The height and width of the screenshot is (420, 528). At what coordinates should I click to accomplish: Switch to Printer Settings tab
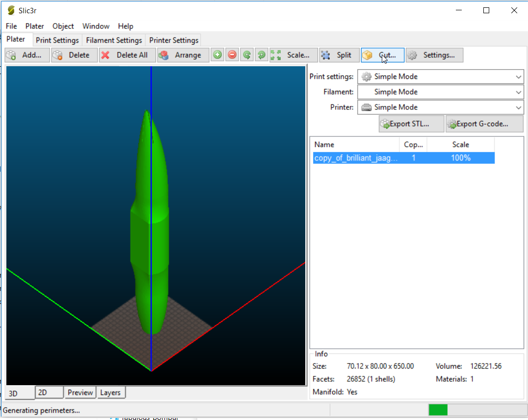(x=174, y=40)
